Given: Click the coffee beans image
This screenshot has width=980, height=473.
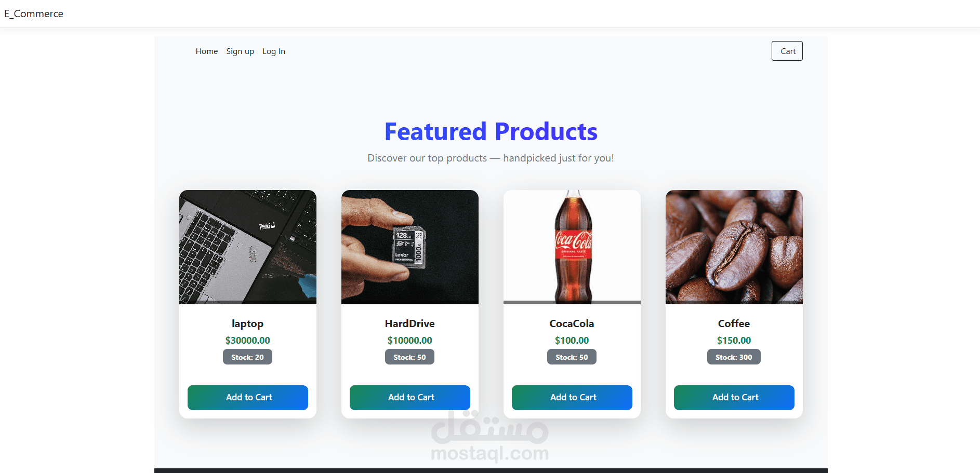Looking at the screenshot, I should click(x=734, y=247).
